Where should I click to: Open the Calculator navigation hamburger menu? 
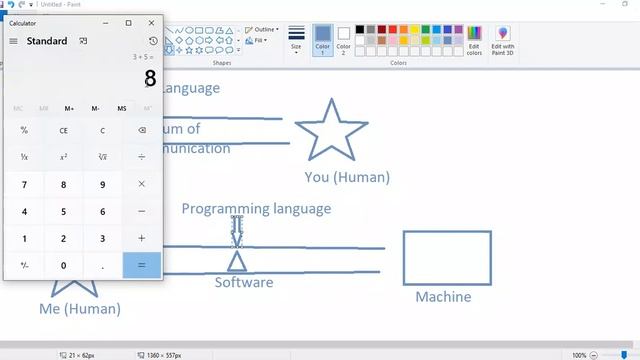pyautogui.click(x=13, y=41)
